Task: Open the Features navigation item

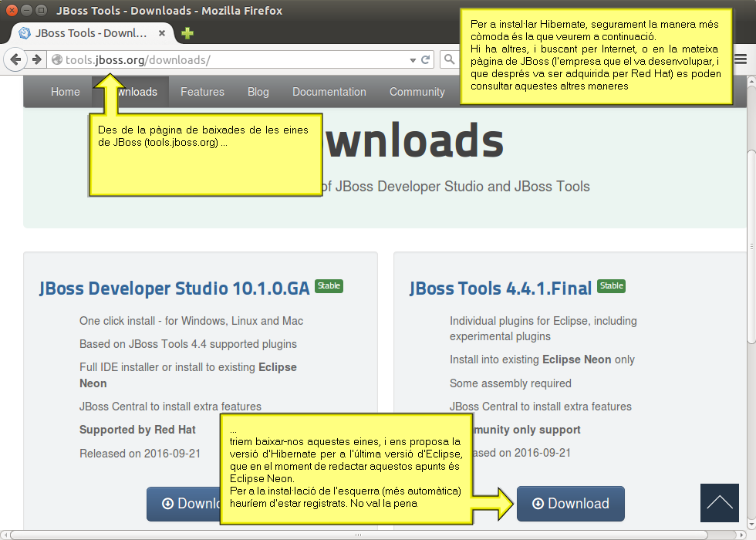Action: [x=202, y=92]
